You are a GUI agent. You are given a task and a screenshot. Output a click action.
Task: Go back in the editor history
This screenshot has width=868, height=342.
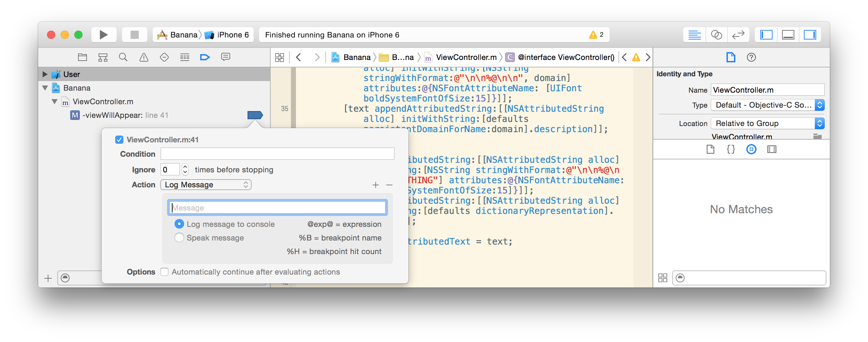pos(299,57)
